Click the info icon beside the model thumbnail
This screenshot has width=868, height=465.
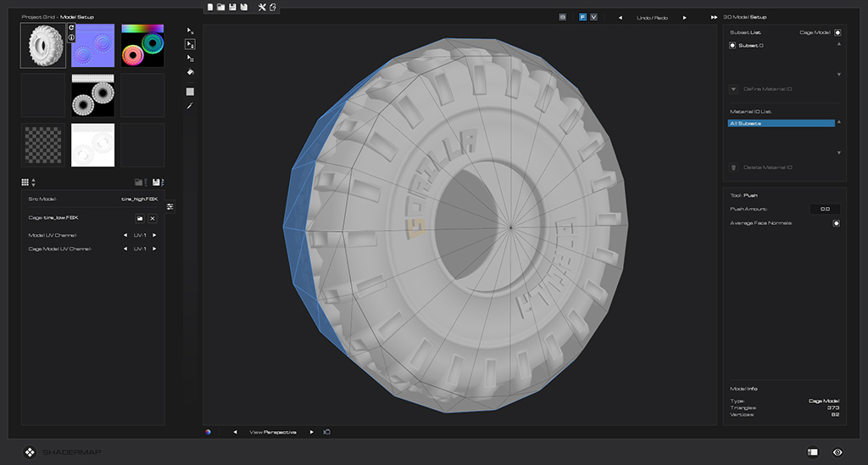(x=71, y=37)
